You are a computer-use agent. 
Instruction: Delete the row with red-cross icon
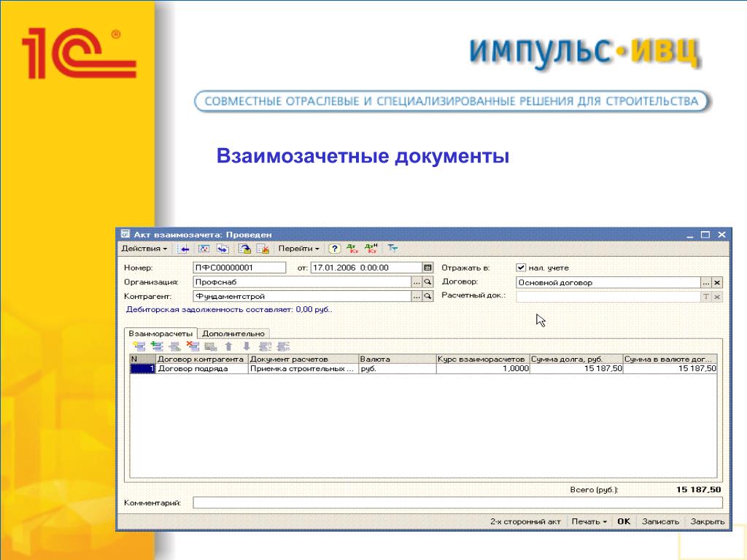point(193,346)
